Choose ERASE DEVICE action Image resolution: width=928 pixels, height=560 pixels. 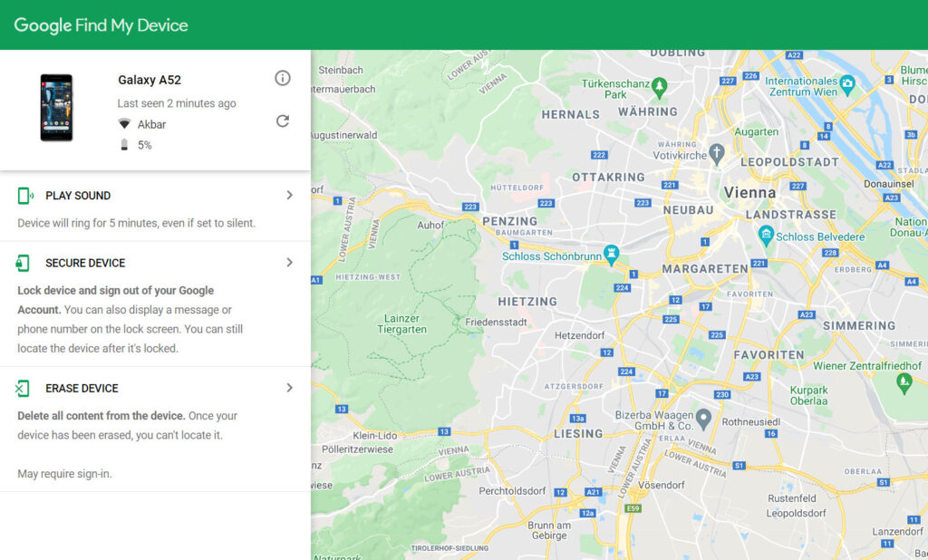pyautogui.click(x=82, y=389)
